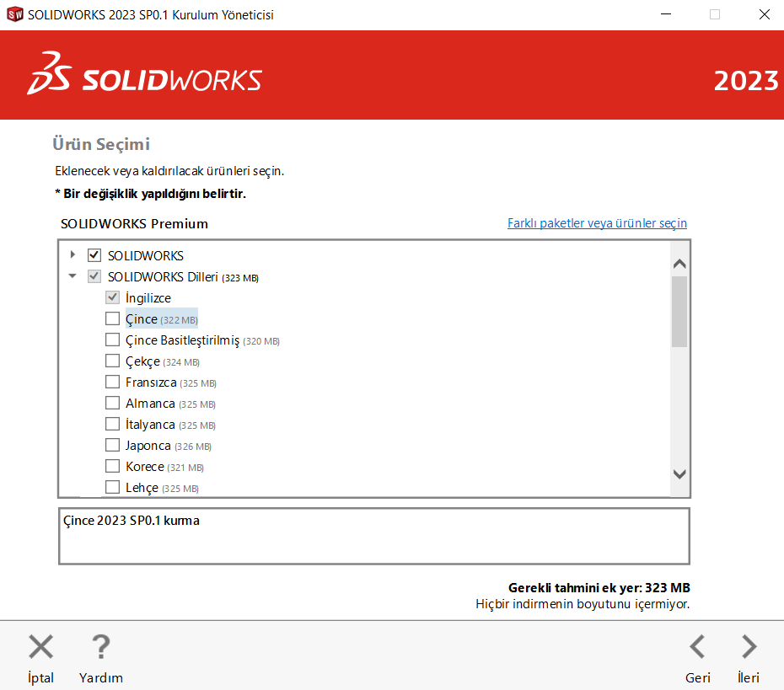784x690 pixels.
Task: Proceed with the İleri arrow
Action: [x=749, y=646]
